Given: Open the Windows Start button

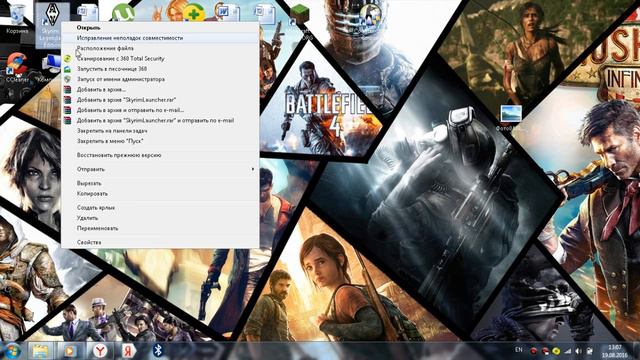Looking at the screenshot, I should [12, 351].
